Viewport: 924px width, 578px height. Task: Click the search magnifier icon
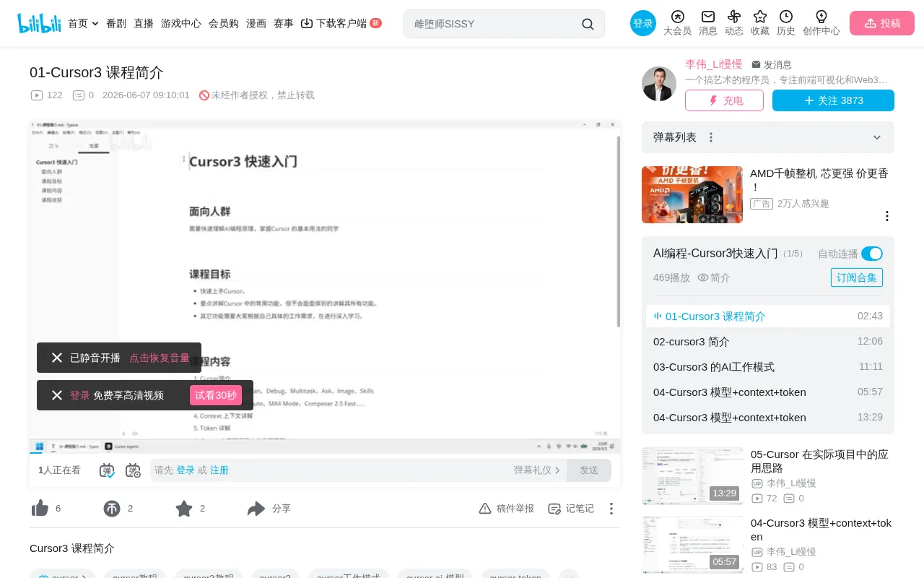click(588, 24)
